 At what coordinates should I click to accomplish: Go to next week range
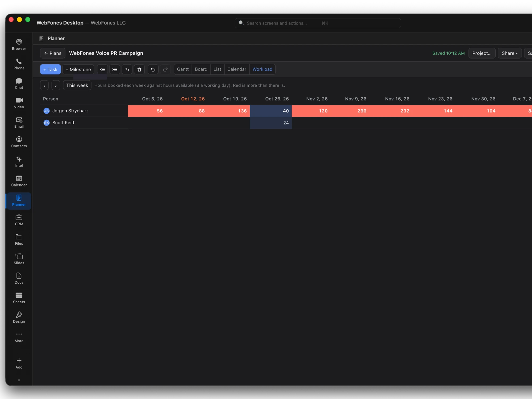pyautogui.click(x=56, y=85)
